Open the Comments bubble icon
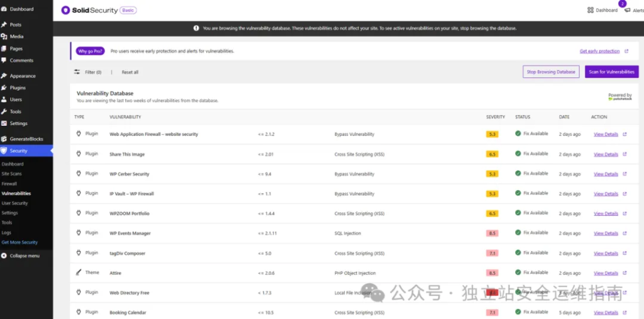The height and width of the screenshot is (319, 644). (4, 60)
